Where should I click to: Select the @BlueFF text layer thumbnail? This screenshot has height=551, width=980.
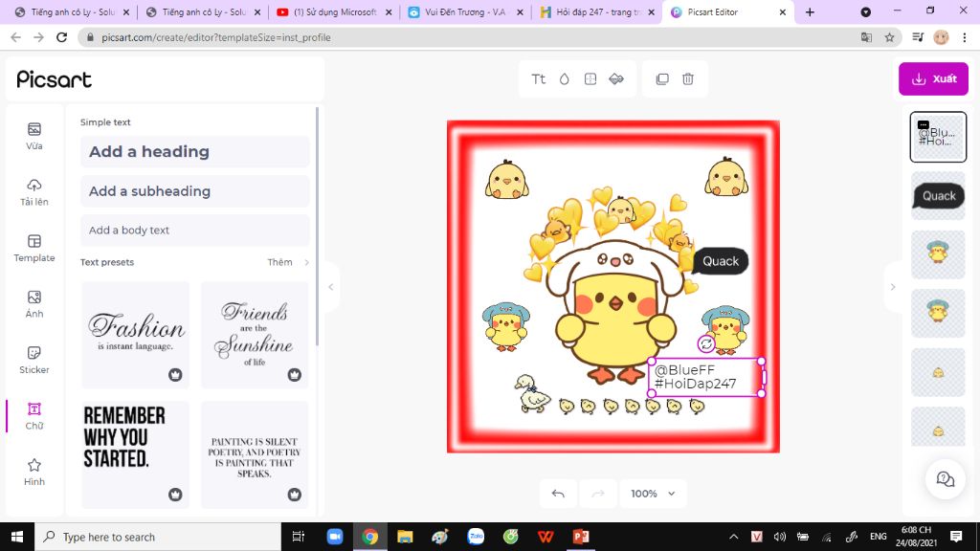(938, 137)
